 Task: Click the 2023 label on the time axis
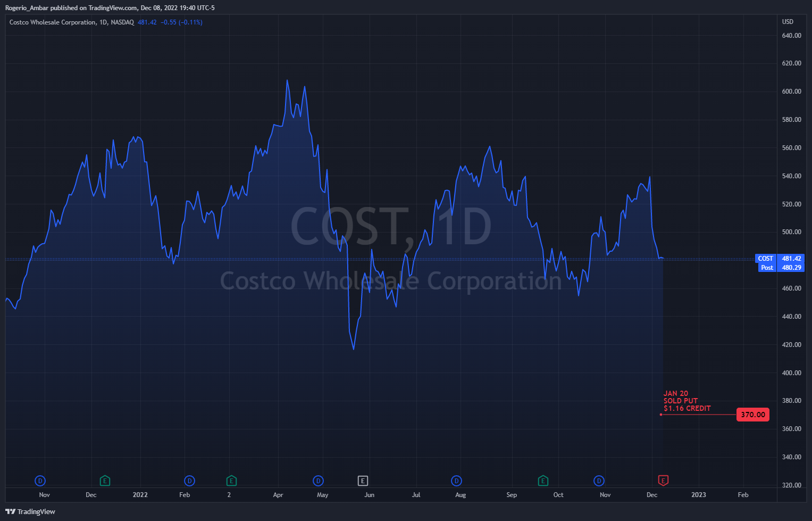click(699, 495)
